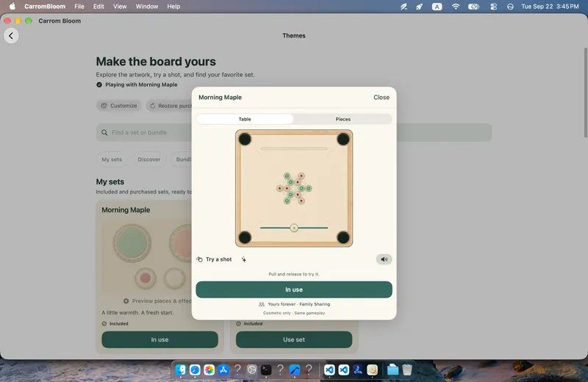Open the CarromBloom app menu
Image resolution: width=588 pixels, height=382 pixels.
pos(45,7)
